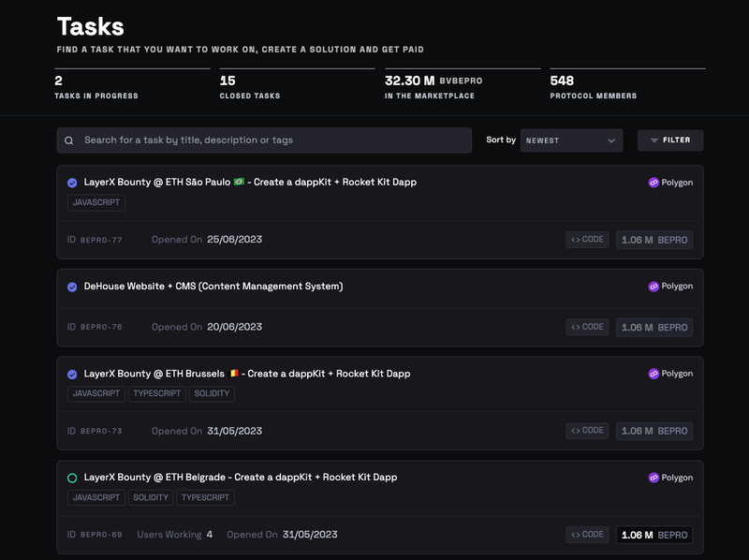
Task: Click the Polygon icon on ETH São Paulo task
Action: pos(654,183)
